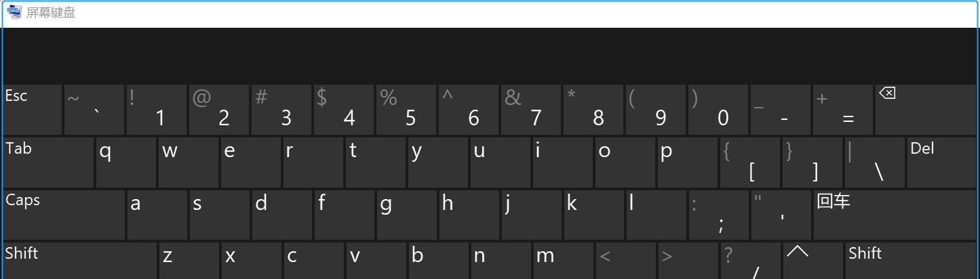Tap the Del key
980x279 pixels.
point(942,163)
